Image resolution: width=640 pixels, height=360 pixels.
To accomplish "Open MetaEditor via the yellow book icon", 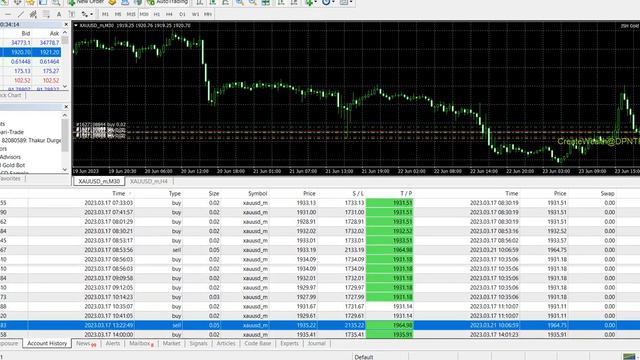I will pos(112,2).
